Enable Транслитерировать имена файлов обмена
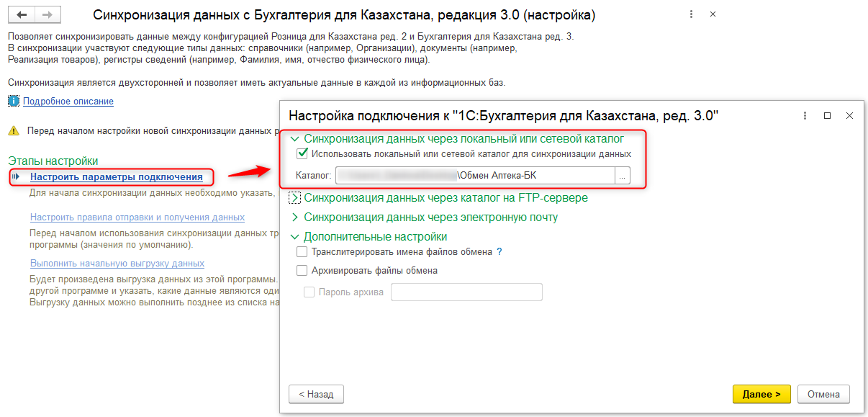 point(302,252)
